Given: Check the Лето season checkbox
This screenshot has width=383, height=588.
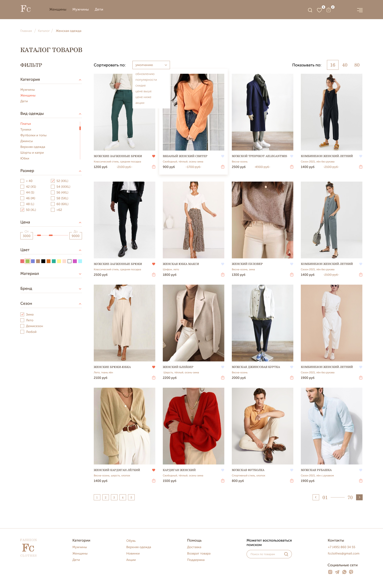Looking at the screenshot, I should coord(22,320).
